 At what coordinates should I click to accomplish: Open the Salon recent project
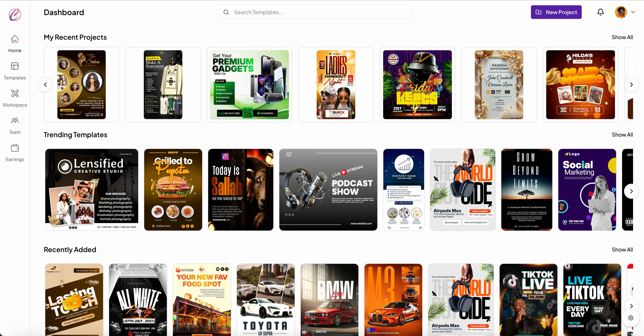coord(82,85)
